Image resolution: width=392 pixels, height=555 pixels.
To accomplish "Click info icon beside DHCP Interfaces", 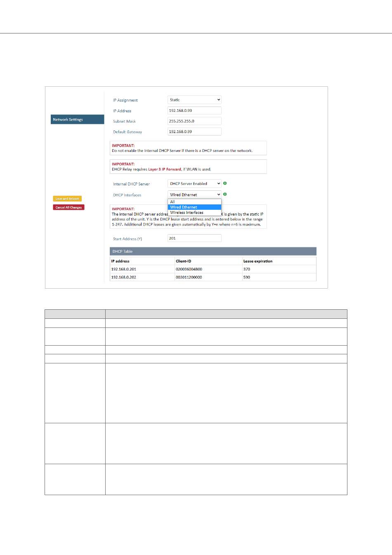I will pyautogui.click(x=225, y=194).
